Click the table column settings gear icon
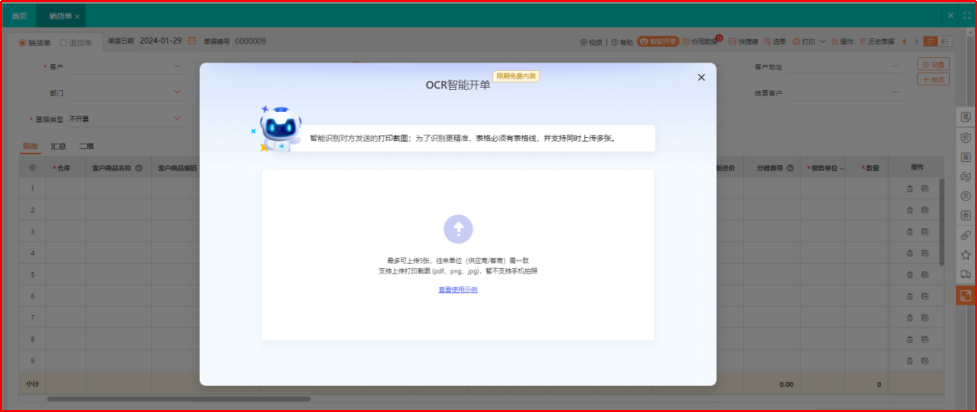The height and width of the screenshot is (412, 977). (32, 168)
